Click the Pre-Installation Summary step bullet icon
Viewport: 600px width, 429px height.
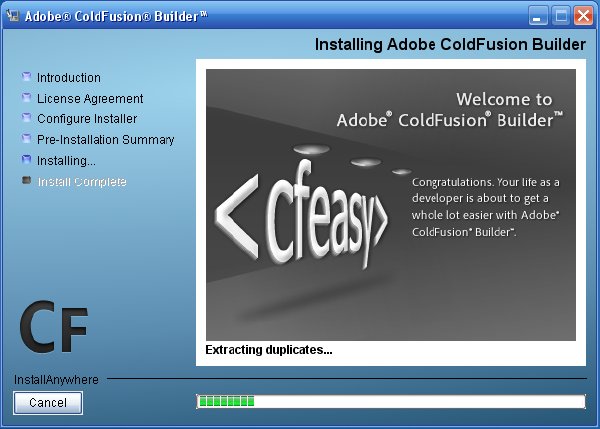point(26,138)
